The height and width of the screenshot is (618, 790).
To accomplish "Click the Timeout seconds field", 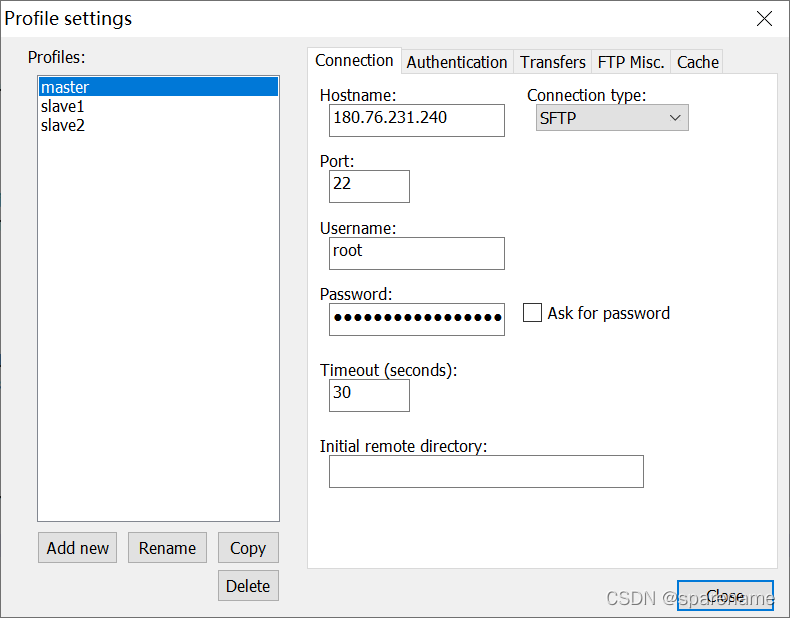I will pyautogui.click(x=369, y=395).
